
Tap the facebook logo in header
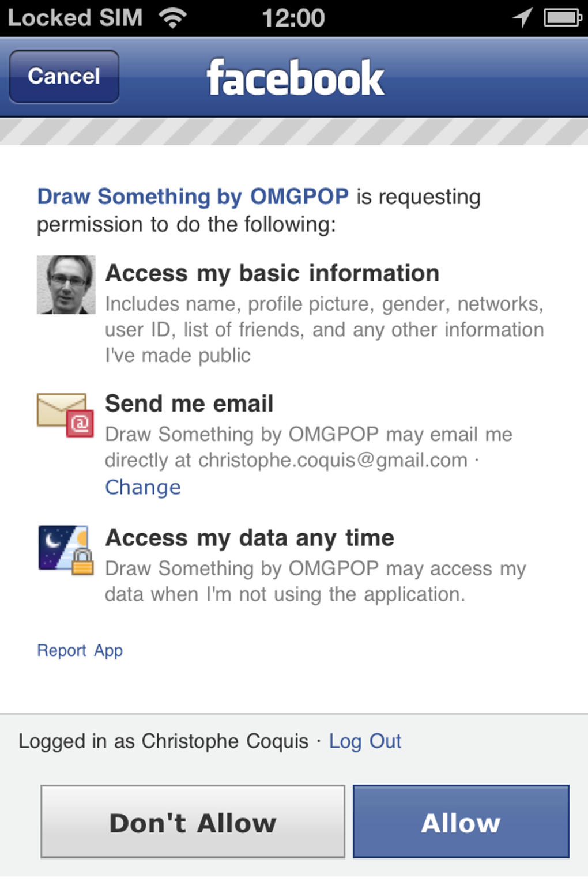tap(295, 78)
